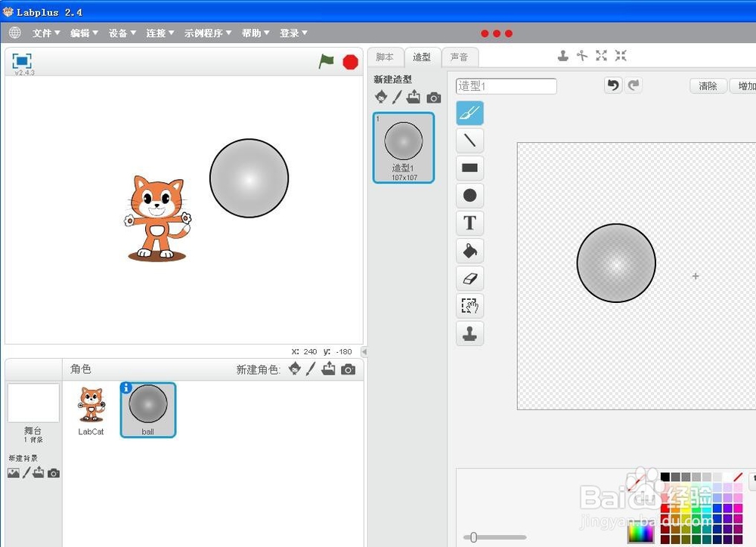This screenshot has height=547, width=756.
Task: Select the Ellipse tool
Action: pos(469,195)
